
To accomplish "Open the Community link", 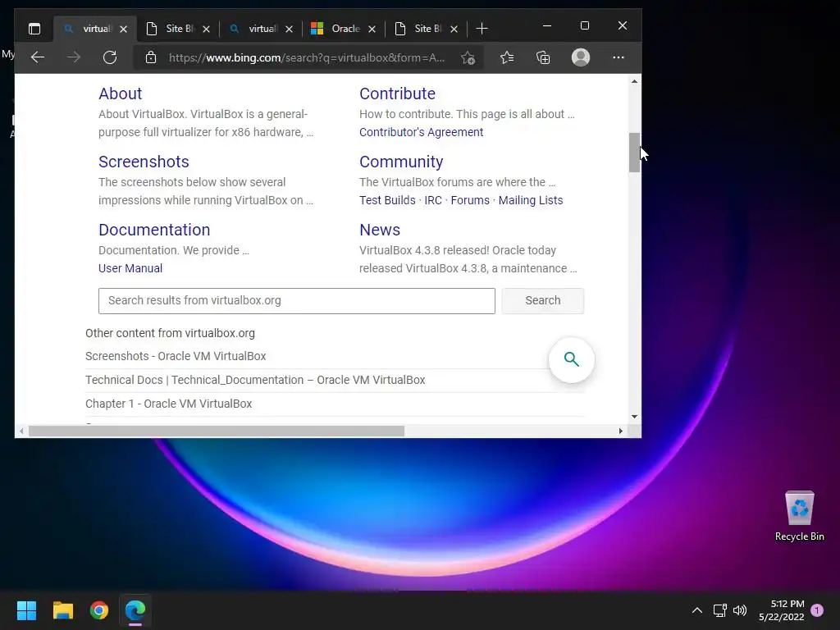I will click(x=401, y=162).
